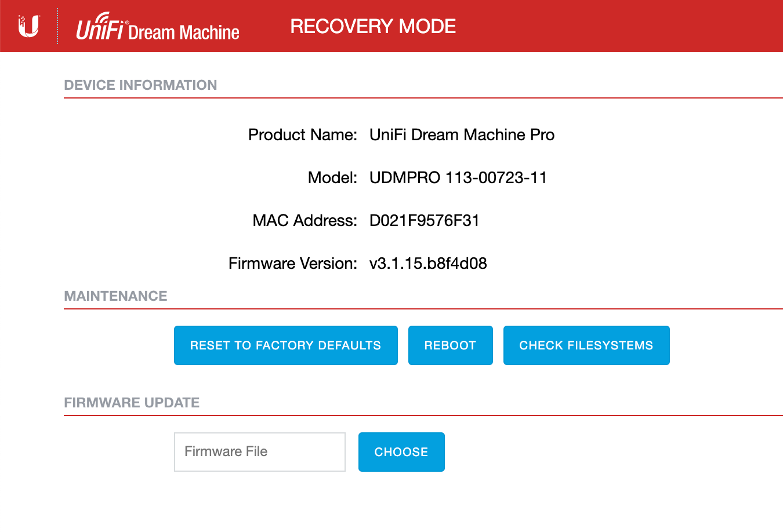783x532 pixels.
Task: Reboot the device
Action: [x=451, y=345]
